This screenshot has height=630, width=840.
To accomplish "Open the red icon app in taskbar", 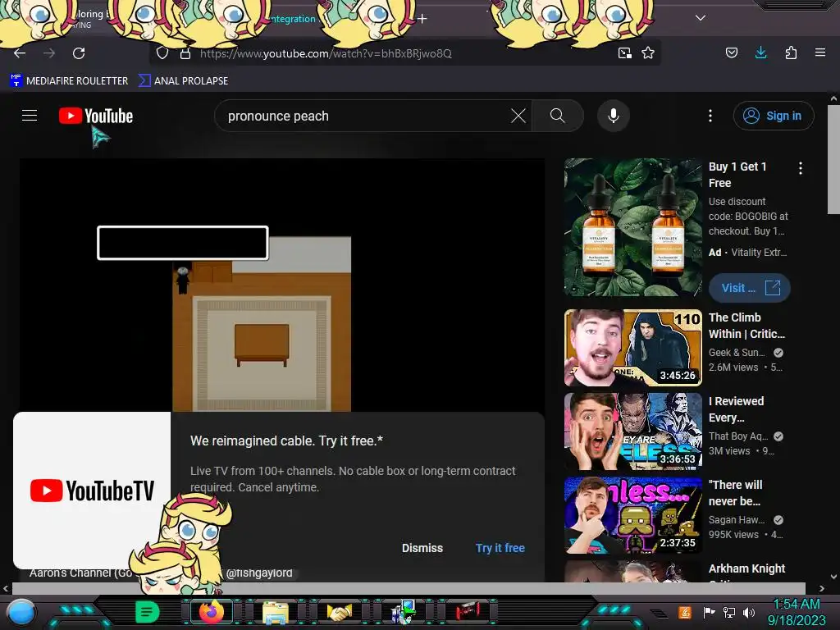I will pos(468,611).
